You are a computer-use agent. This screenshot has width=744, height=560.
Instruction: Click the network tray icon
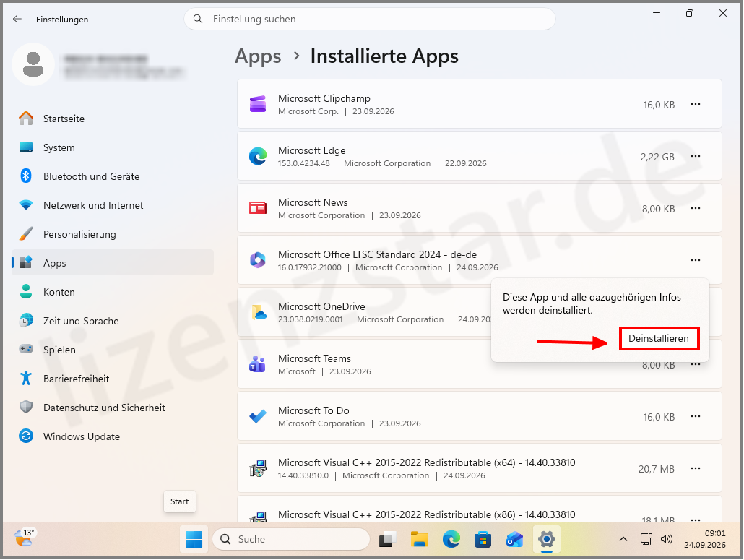[646, 539]
